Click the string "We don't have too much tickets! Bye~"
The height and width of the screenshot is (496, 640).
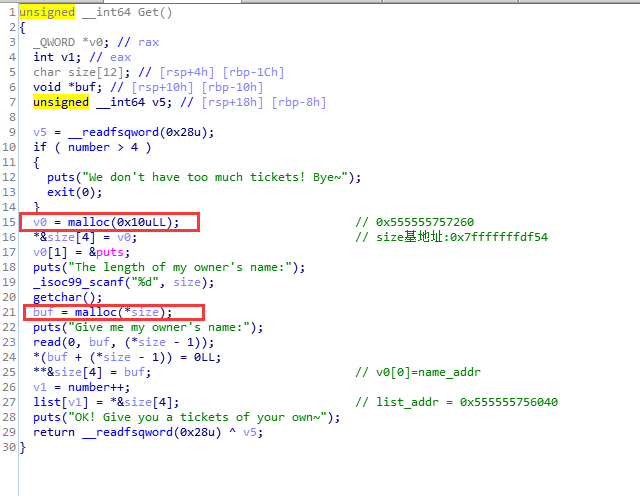pos(215,177)
